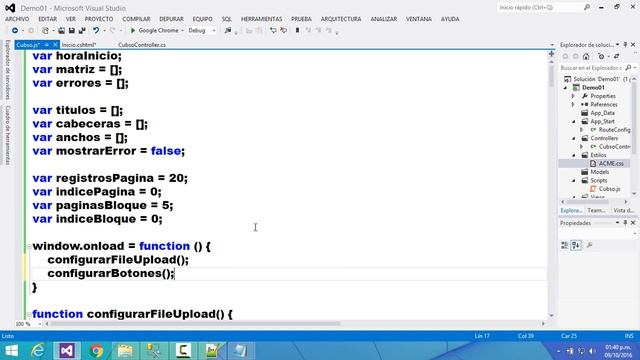Switch to the Team Explorer bottom tab
Viewport: 640px width, 360px height.
(x=596, y=211)
